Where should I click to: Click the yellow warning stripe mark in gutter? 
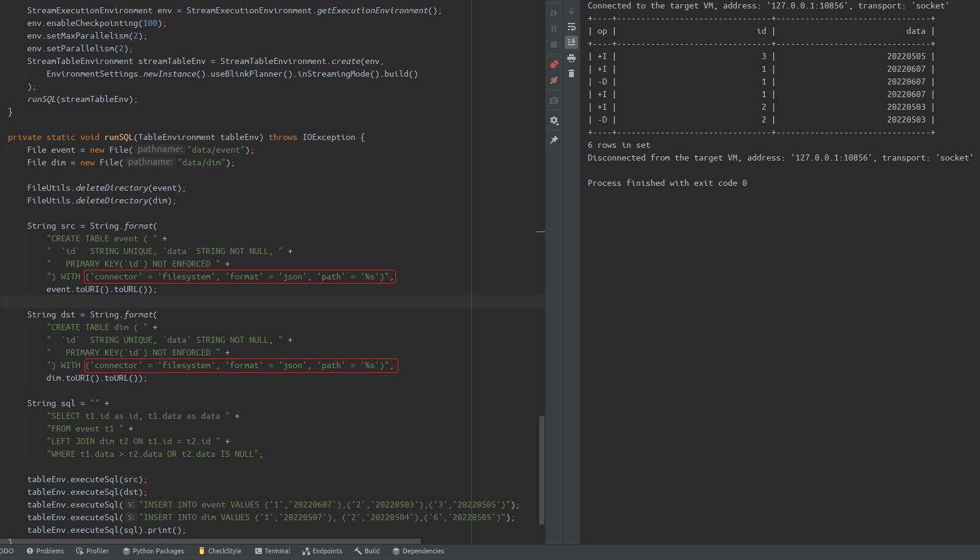pyautogui.click(x=541, y=232)
